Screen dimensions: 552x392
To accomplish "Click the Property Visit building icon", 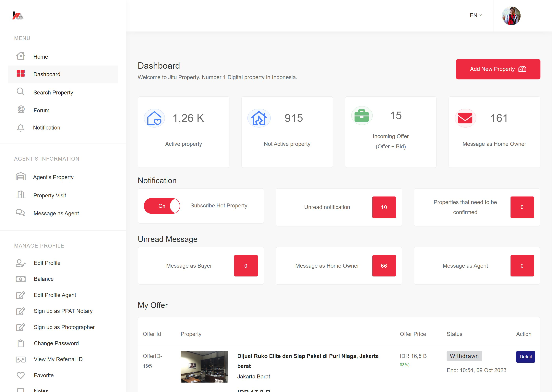I will pyautogui.click(x=20, y=195).
